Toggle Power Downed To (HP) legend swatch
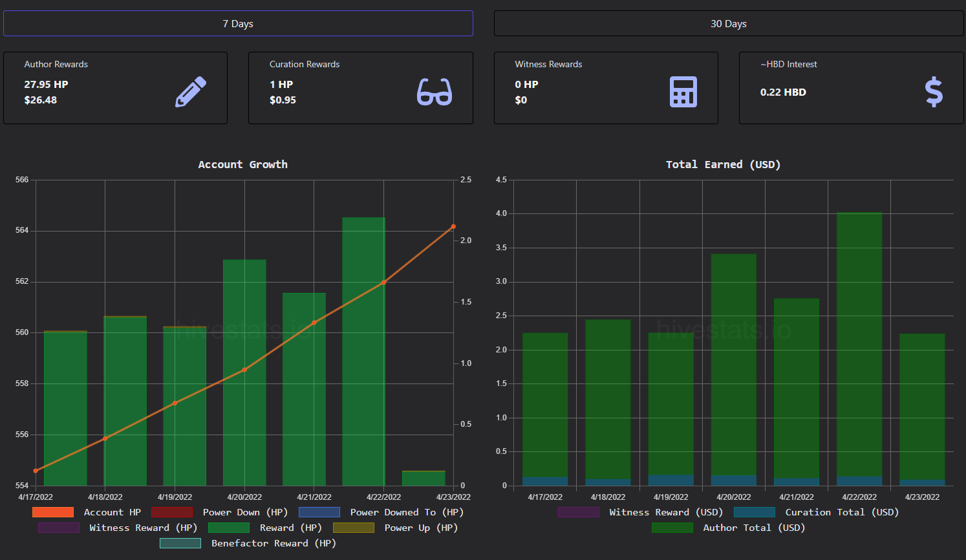 click(x=319, y=512)
